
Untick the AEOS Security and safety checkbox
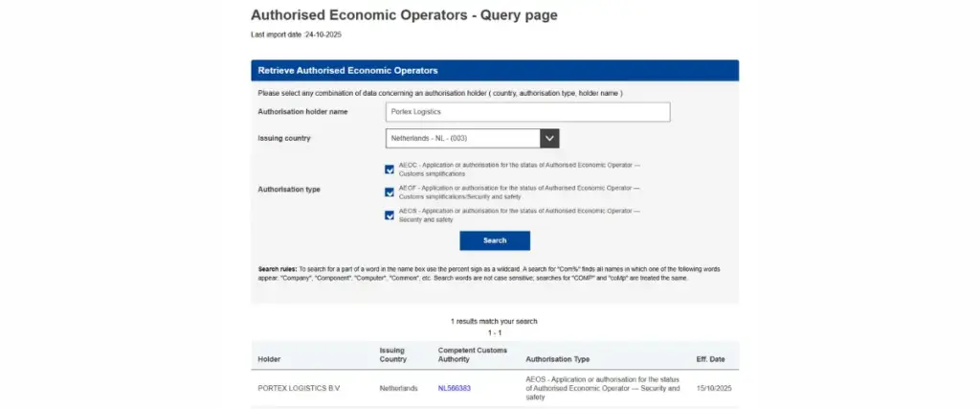[390, 216]
